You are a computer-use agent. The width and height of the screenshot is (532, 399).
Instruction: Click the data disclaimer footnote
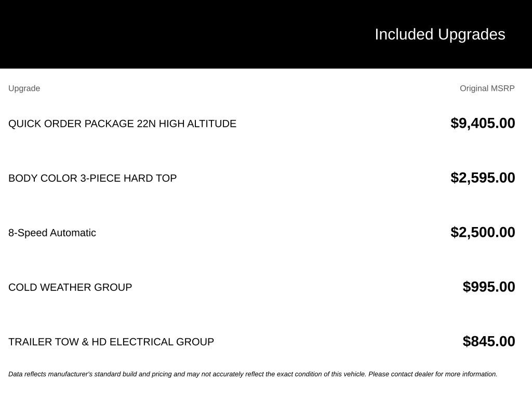point(253,374)
